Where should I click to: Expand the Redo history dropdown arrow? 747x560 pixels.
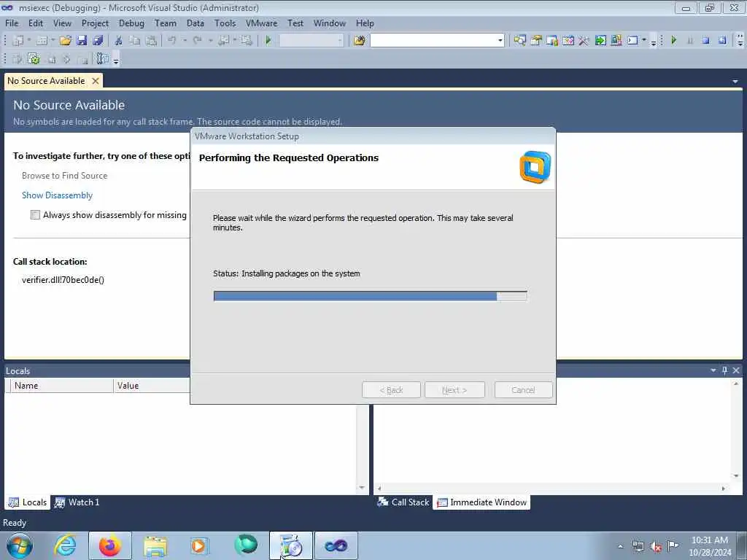[210, 41]
